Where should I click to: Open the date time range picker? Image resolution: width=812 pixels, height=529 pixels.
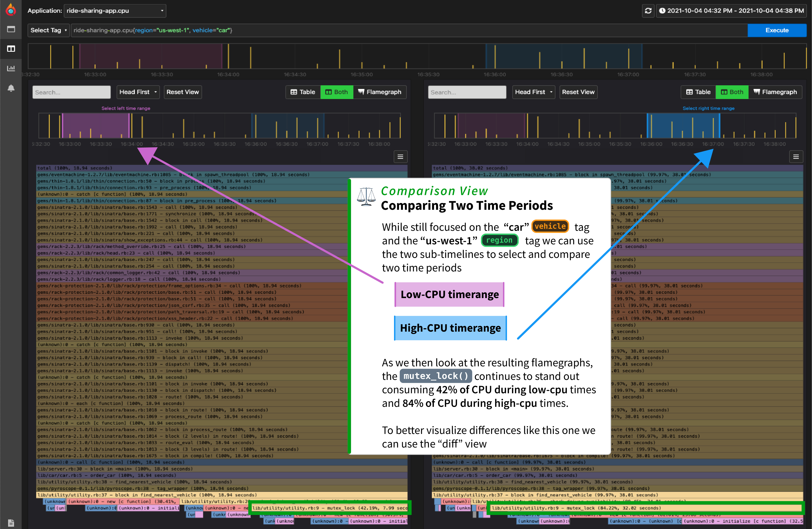[x=731, y=11]
